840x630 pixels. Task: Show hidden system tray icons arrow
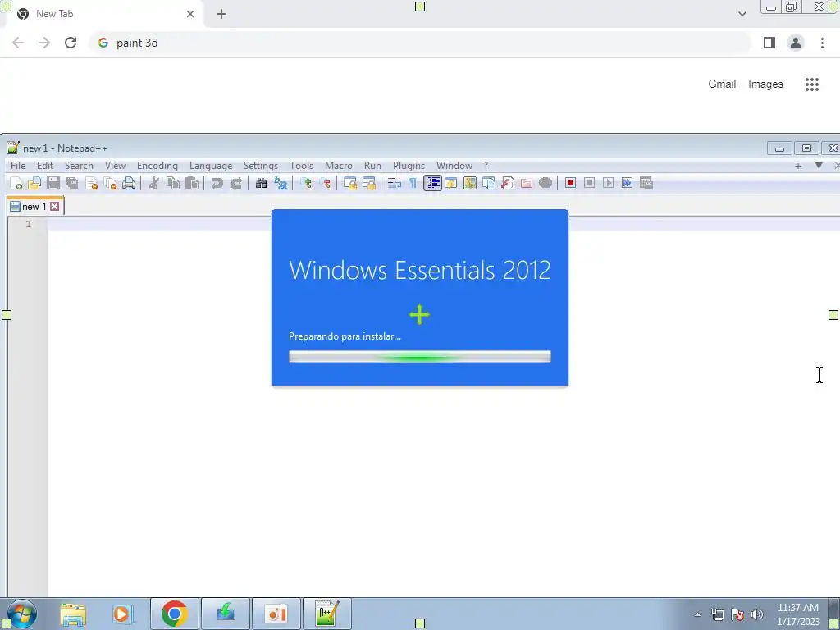pos(697,614)
